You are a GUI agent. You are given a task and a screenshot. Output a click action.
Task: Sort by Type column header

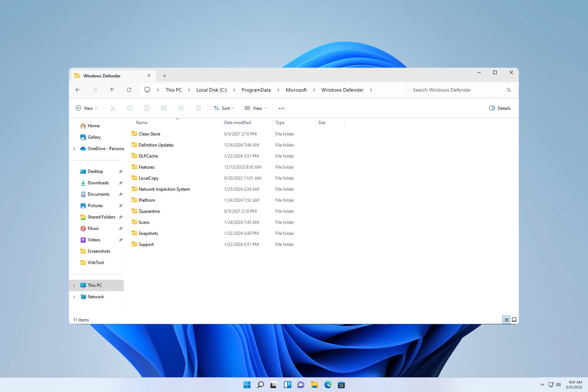click(294, 123)
